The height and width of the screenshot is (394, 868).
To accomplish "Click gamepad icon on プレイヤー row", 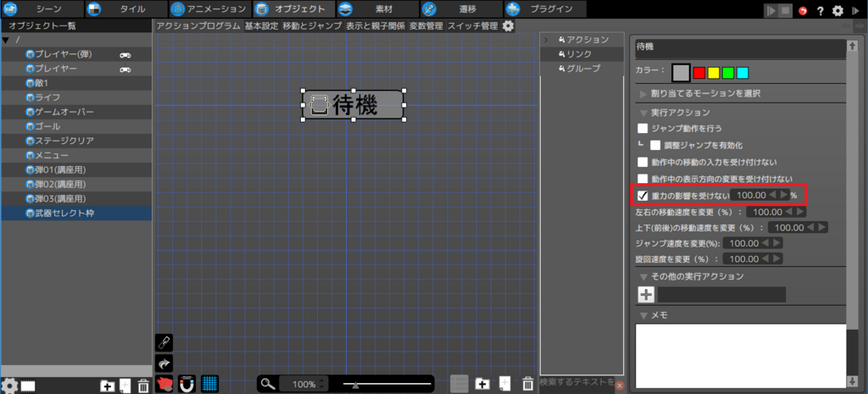I will pos(125,69).
